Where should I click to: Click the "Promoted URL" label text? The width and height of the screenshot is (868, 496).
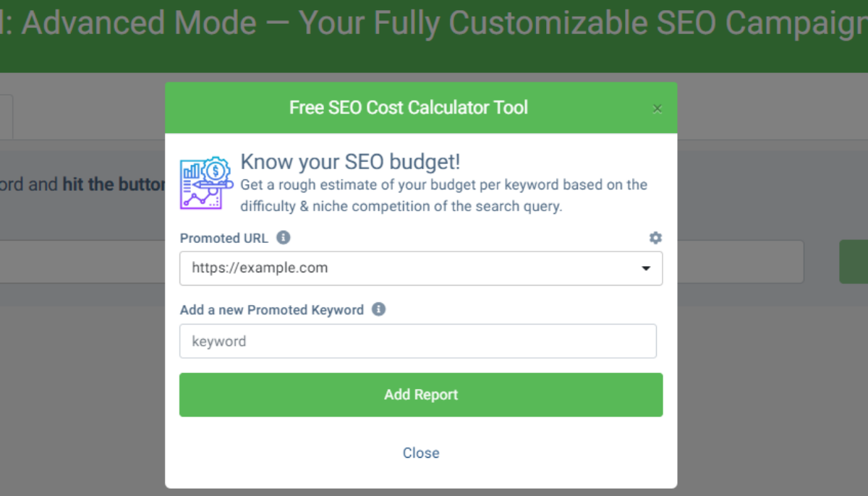click(224, 238)
